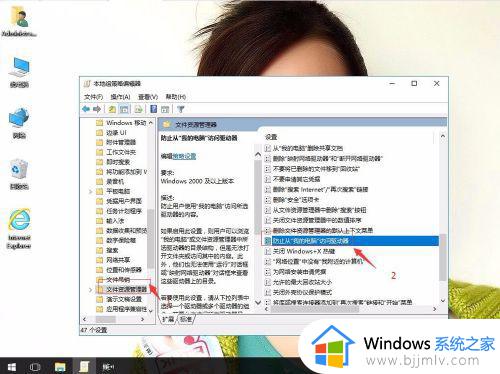Viewport: 500px width, 374px height.
Task: Click the tree pane scroll-left arrow
Action: [x=85, y=319]
